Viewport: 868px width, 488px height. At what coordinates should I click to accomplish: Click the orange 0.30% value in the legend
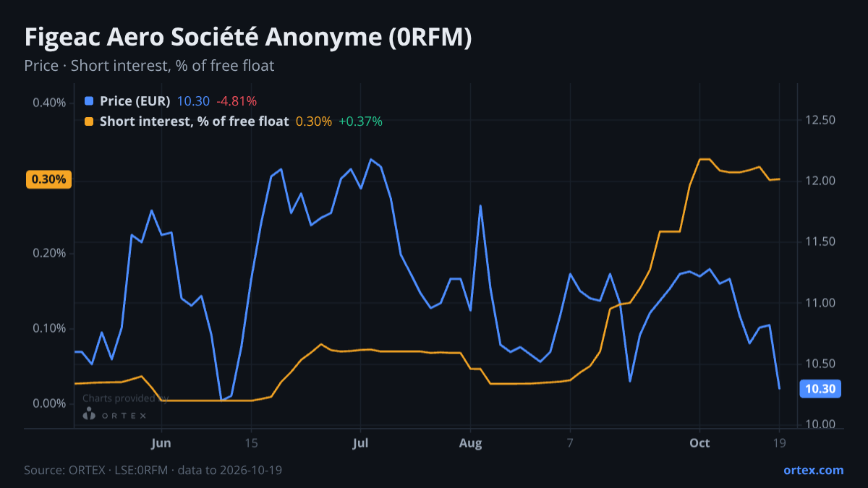point(314,121)
